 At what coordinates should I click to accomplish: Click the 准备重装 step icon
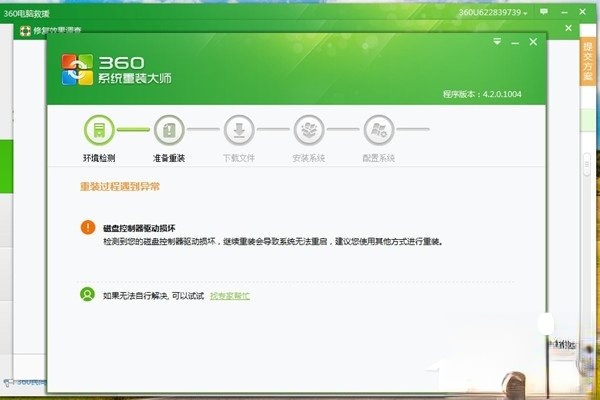pos(169,130)
